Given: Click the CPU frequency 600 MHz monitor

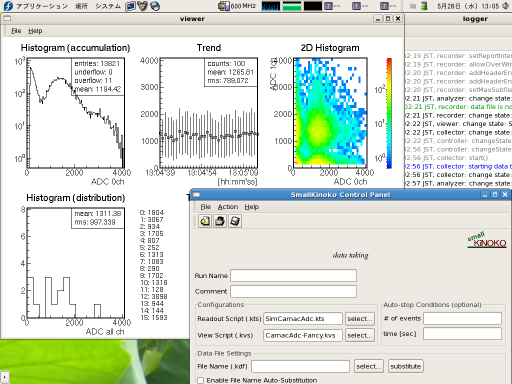Looking at the screenshot, I should (x=237, y=6).
